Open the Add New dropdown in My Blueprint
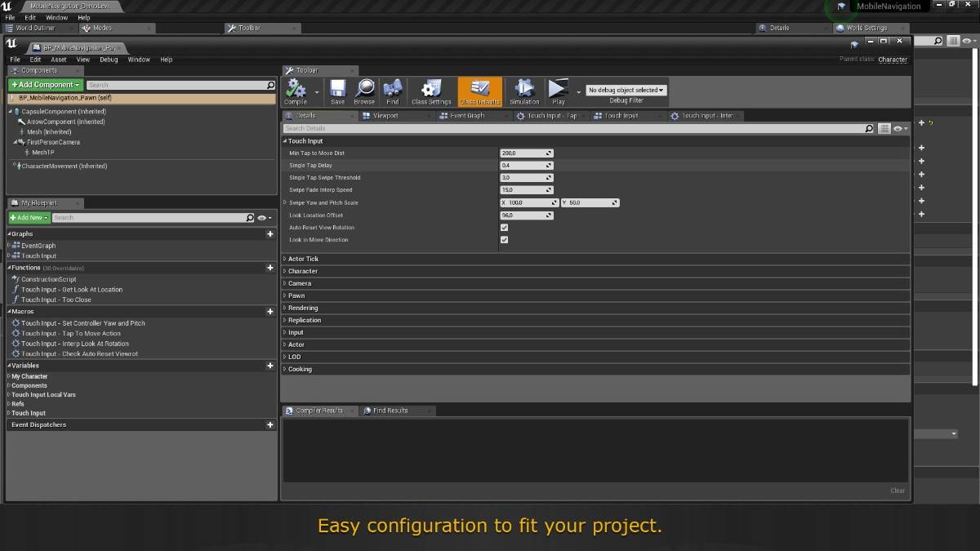Image resolution: width=980 pixels, height=551 pixels. [x=29, y=218]
